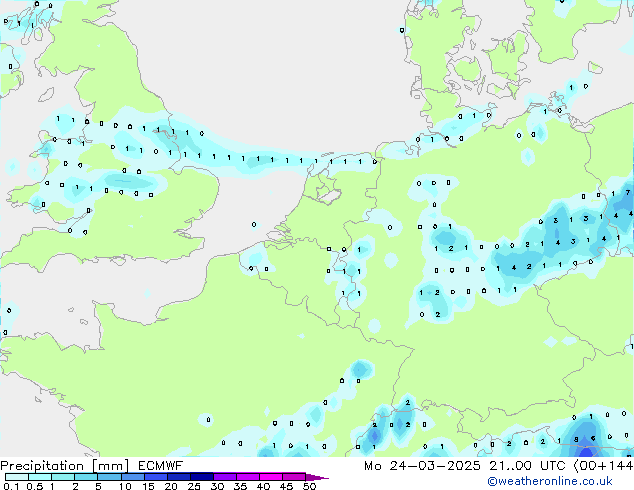Click the '10' legend label
Viewport: 634px width, 490px height.
(x=125, y=486)
